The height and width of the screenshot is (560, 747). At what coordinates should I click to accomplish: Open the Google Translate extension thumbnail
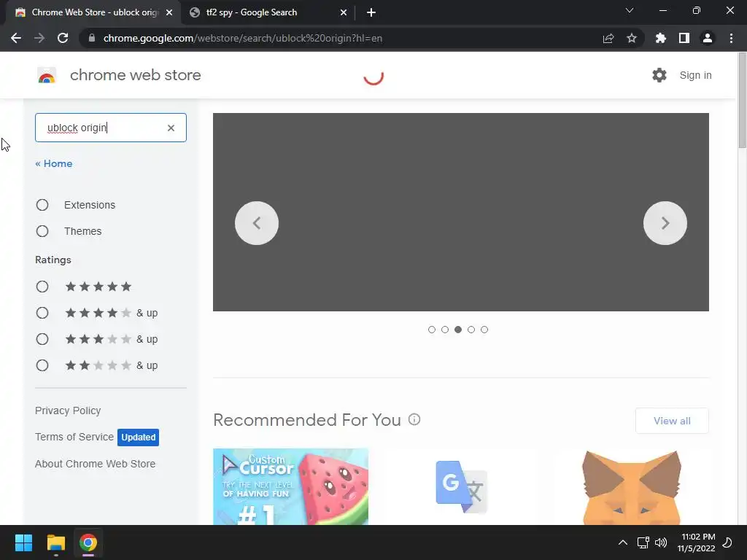(x=461, y=486)
